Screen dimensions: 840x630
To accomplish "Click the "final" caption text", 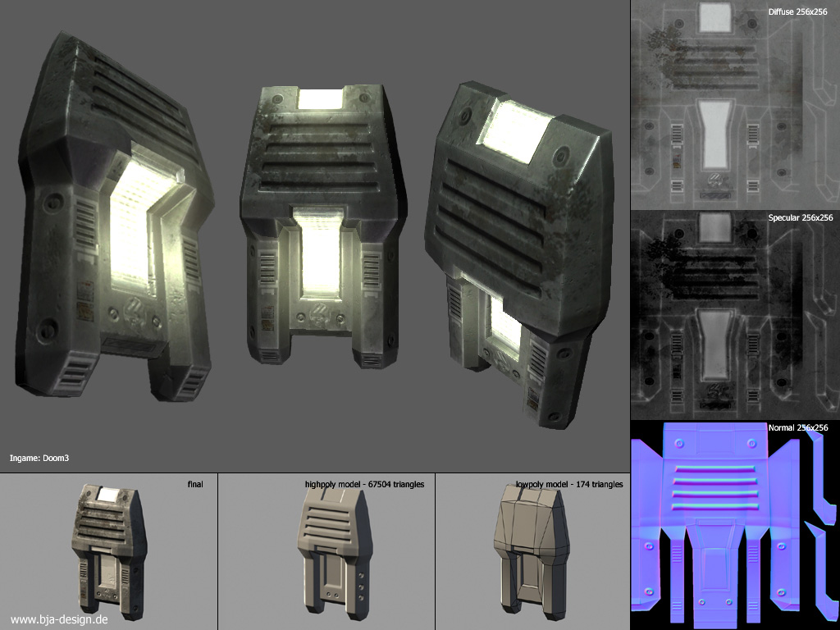I will click(195, 484).
